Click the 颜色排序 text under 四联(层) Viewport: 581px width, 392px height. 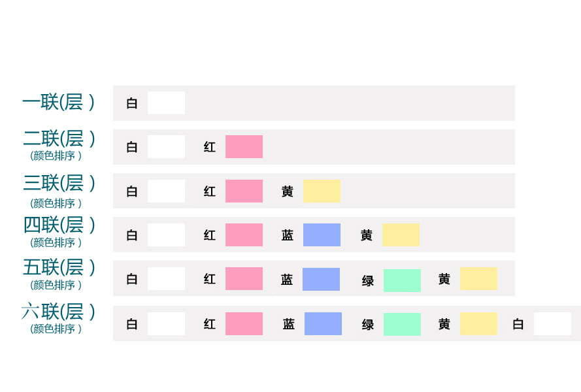tap(56, 242)
